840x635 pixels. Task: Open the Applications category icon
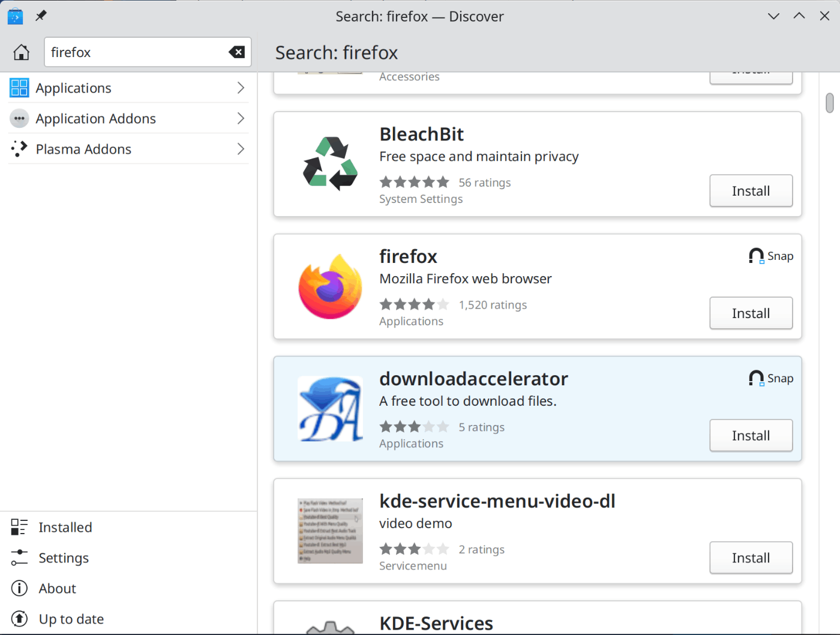coord(19,88)
